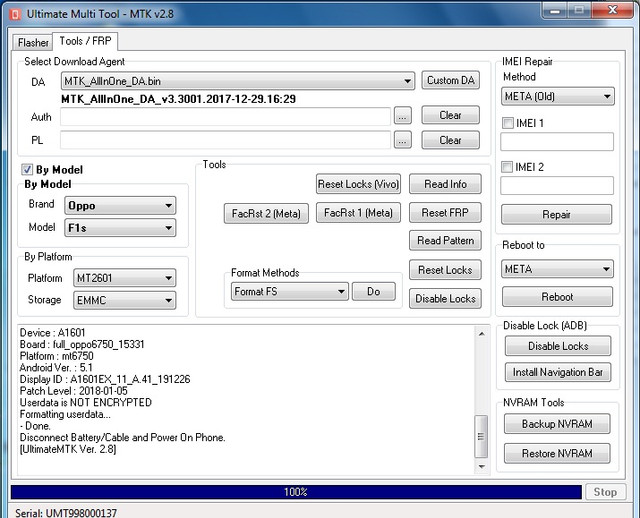Click 'Board : full_oppo6750_15331' log line
Viewport: 640px width, 518px height.
pyautogui.click(x=82, y=344)
